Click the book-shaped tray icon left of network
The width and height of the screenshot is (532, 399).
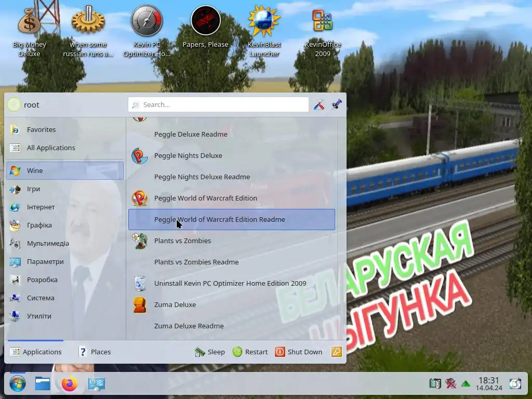tap(435, 384)
